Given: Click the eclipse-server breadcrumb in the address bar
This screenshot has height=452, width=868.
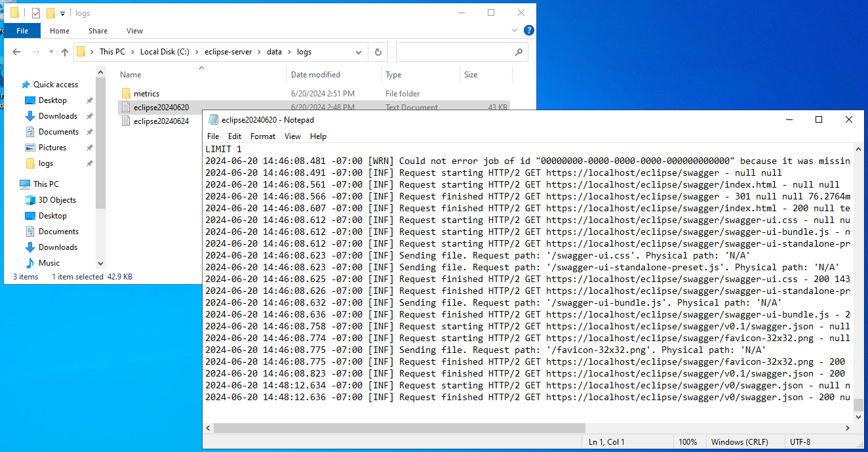Looking at the screenshot, I should point(227,52).
